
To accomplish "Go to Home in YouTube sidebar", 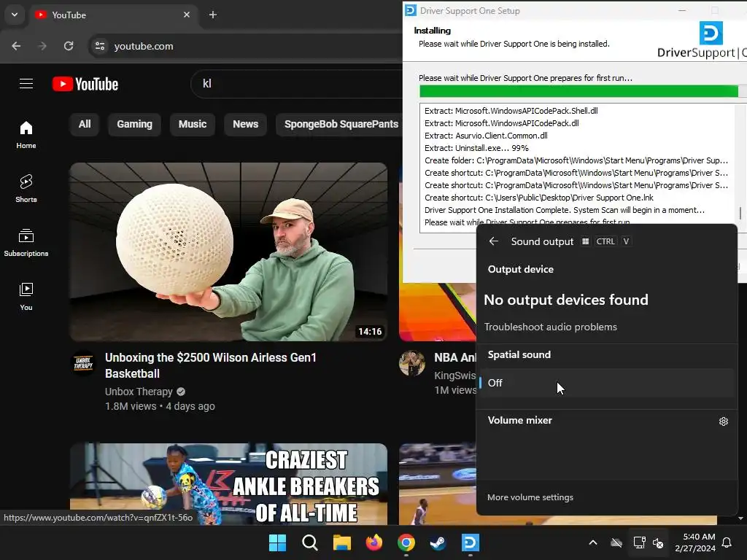I will [x=26, y=135].
